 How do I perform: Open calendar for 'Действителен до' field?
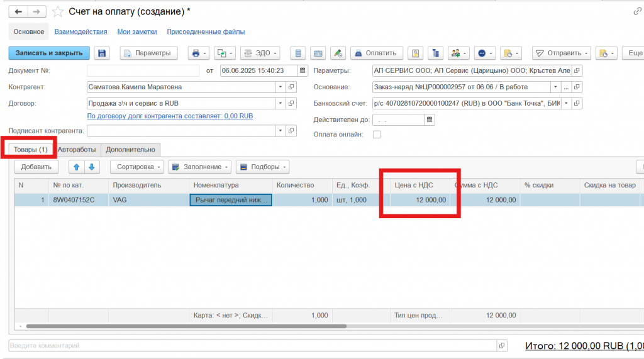(430, 119)
